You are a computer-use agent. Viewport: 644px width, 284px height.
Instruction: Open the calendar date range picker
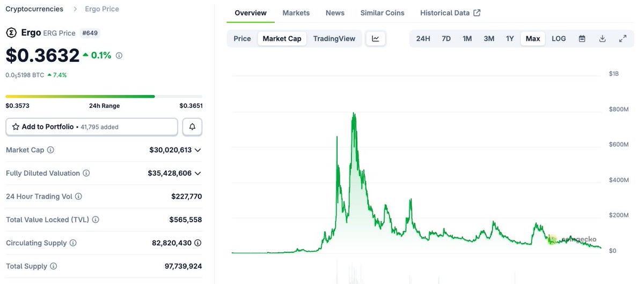[x=582, y=39]
